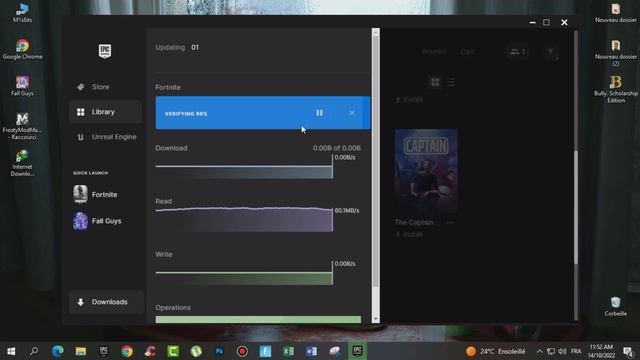Open Windows taskbar search
Screen dimensions: 640x360
point(34,351)
